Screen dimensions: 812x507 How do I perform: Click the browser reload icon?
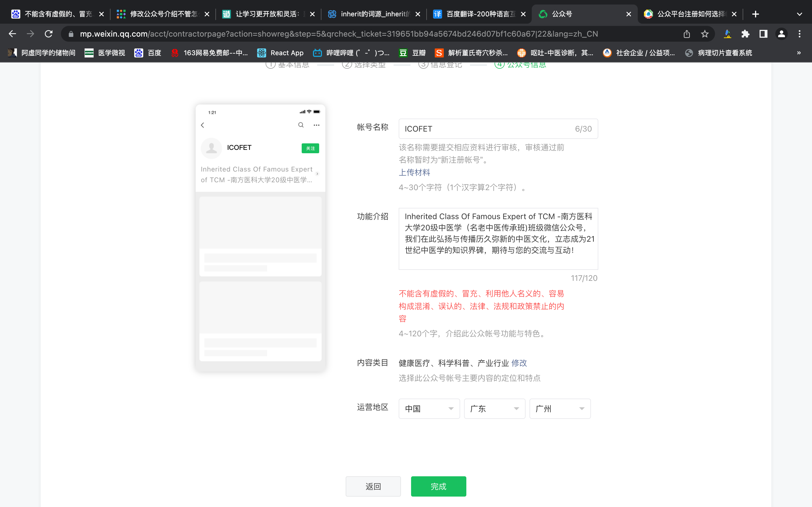click(49, 34)
